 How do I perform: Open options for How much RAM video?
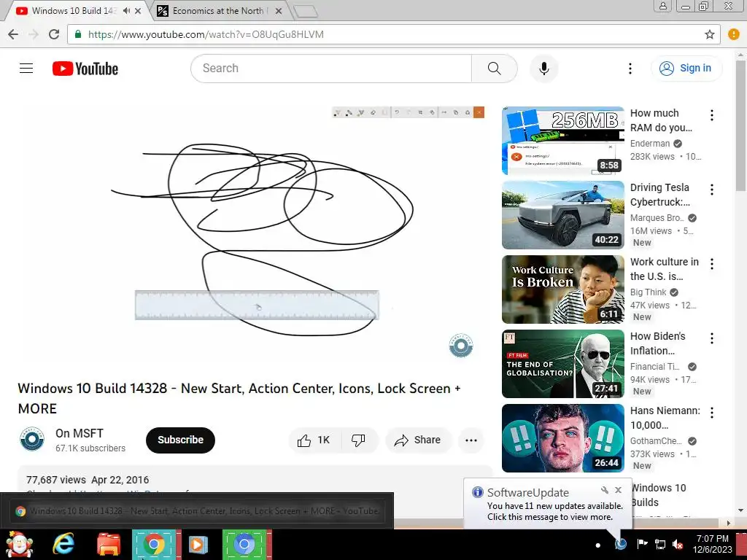tap(712, 114)
